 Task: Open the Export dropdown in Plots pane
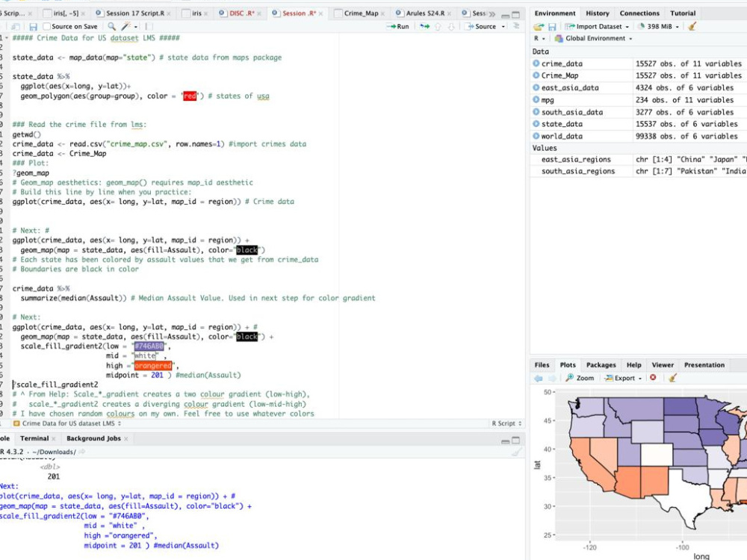click(622, 377)
